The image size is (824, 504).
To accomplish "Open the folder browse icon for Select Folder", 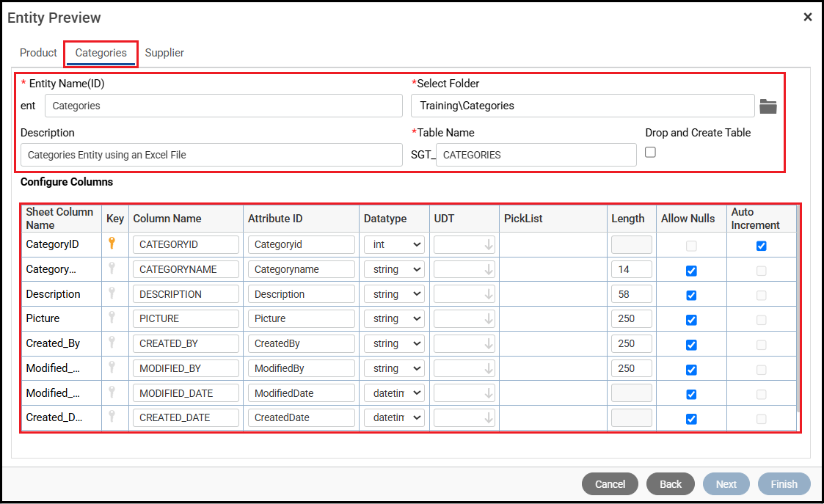I will pyautogui.click(x=768, y=106).
